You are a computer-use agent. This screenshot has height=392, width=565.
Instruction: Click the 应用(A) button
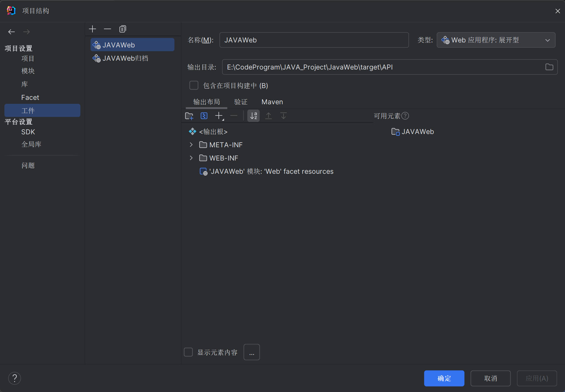coord(537,378)
